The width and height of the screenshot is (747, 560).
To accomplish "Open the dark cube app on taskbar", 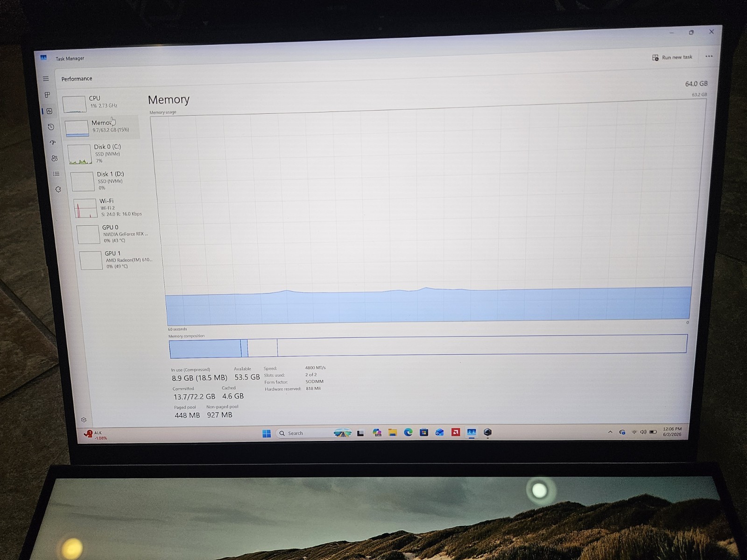I will (487, 432).
